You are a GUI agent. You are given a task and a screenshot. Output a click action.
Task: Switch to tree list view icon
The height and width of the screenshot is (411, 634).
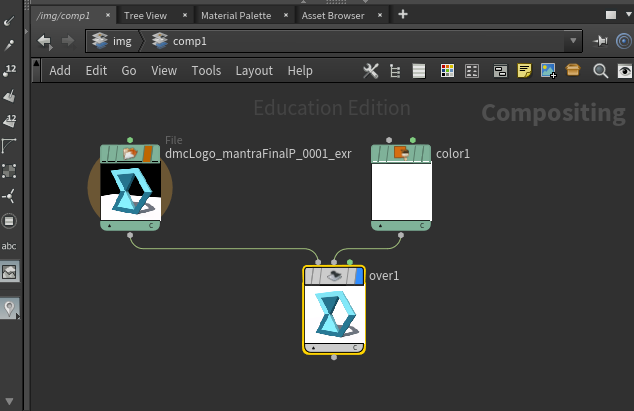[x=395, y=71]
